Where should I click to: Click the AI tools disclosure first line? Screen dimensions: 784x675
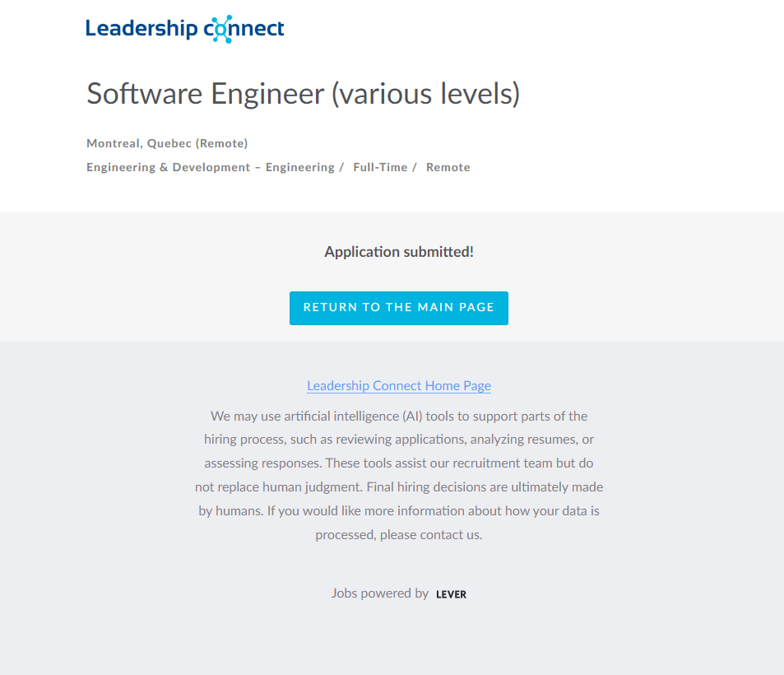(399, 416)
